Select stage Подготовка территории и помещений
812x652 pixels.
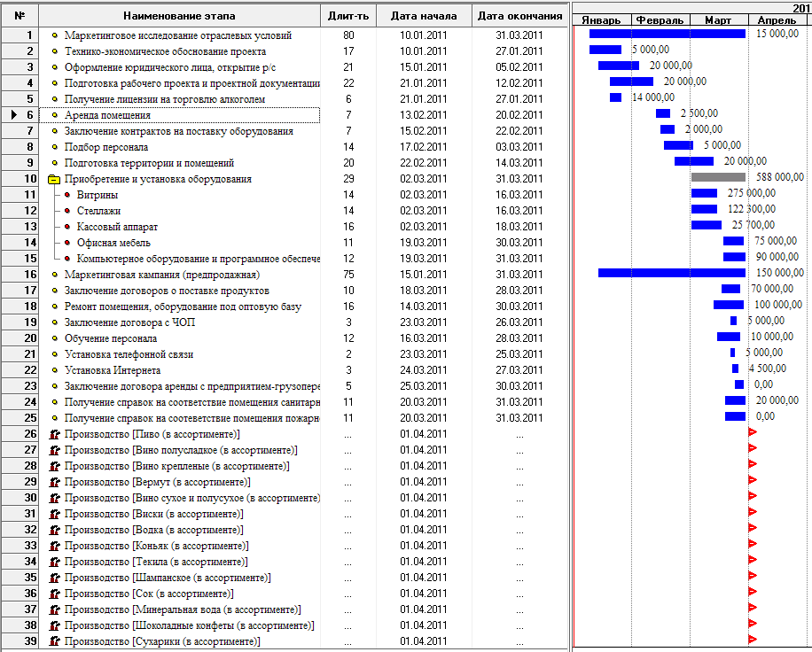[149, 163]
